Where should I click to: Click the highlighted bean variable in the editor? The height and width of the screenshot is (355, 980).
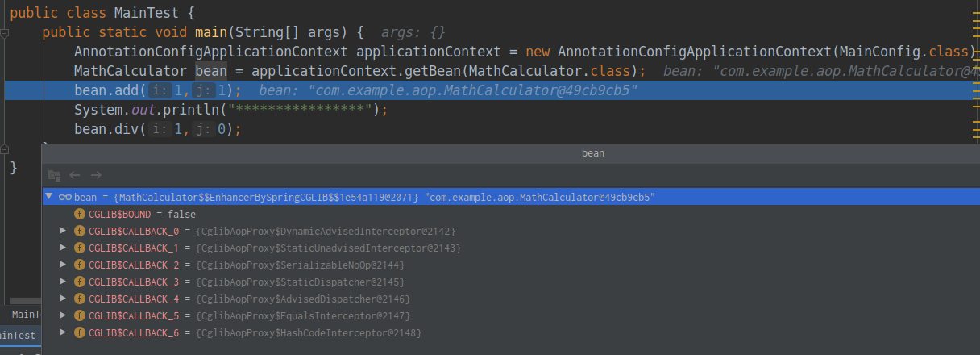[x=211, y=71]
